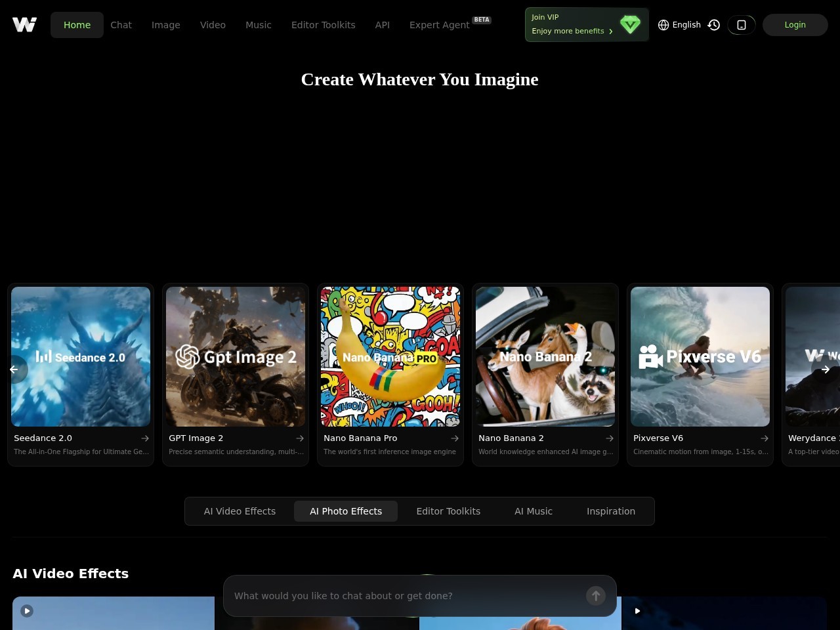Switch to AI Video Effects tab

[240, 511]
